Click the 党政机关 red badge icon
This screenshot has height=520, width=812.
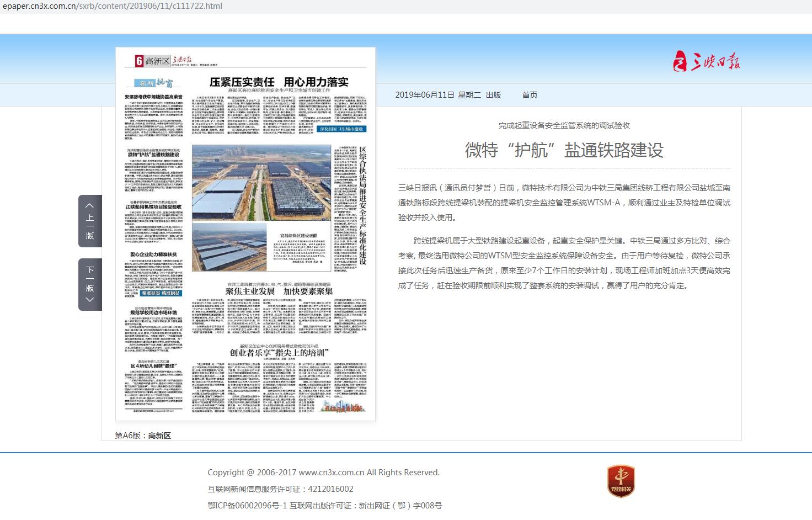621,481
